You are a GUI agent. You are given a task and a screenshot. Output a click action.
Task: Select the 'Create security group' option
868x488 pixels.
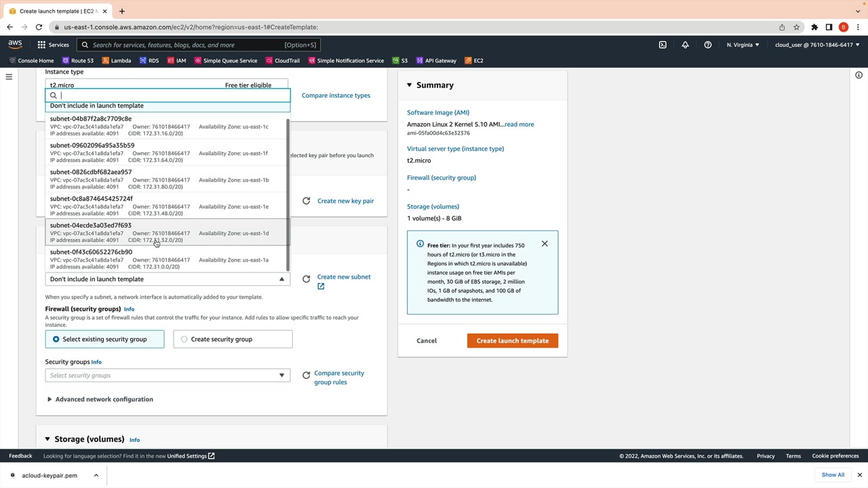[x=233, y=339]
